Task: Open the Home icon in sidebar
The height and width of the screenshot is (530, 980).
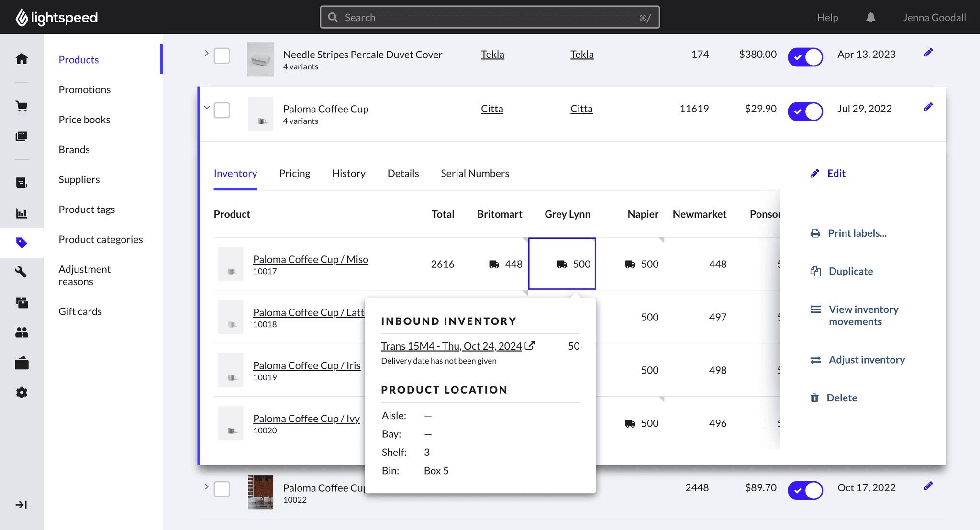Action: [x=22, y=59]
